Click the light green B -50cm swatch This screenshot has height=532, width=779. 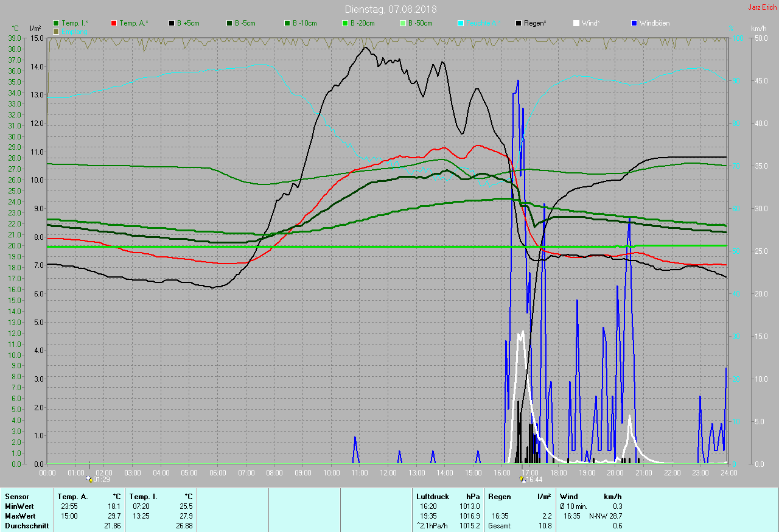tap(403, 23)
